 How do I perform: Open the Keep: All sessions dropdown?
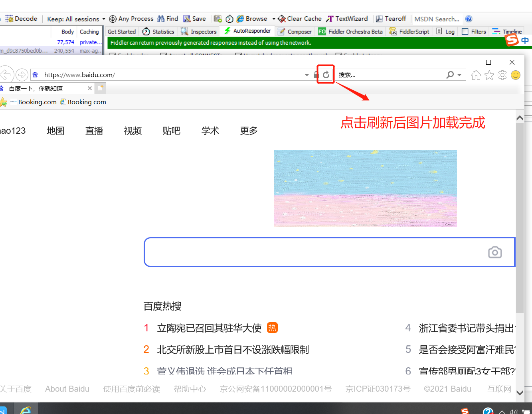[x=76, y=19]
